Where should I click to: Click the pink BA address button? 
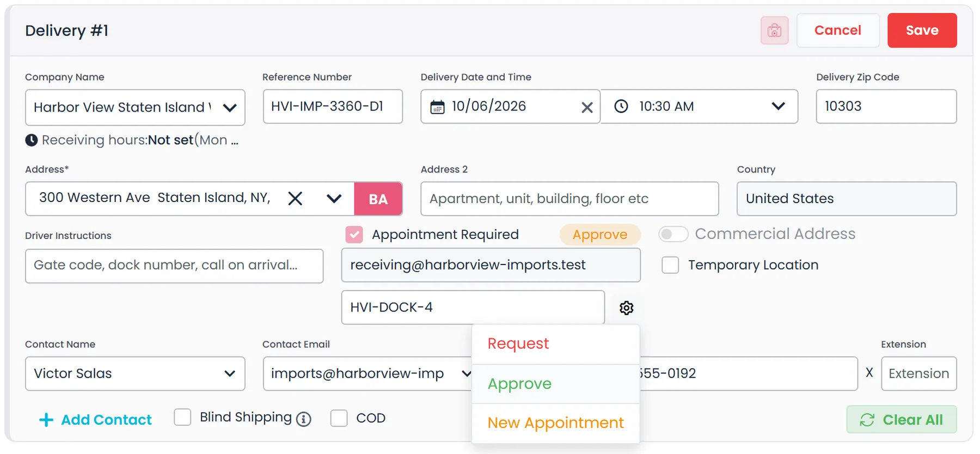[x=378, y=199]
